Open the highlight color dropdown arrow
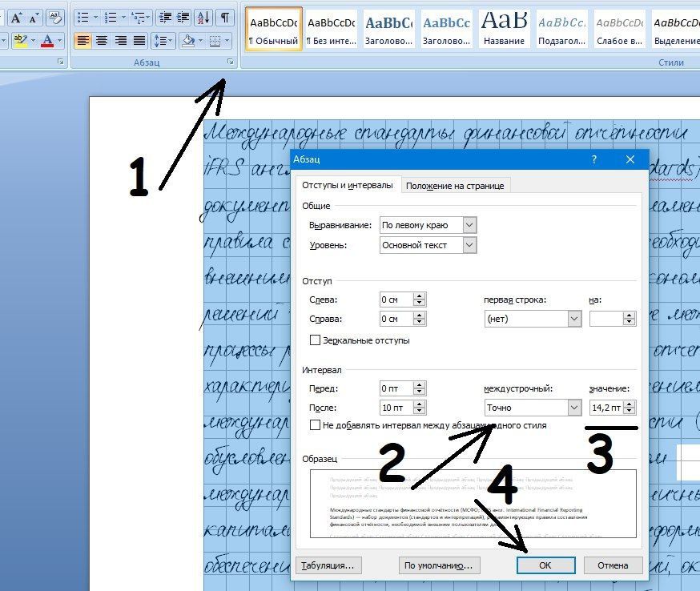The image size is (700, 591). pos(33,41)
